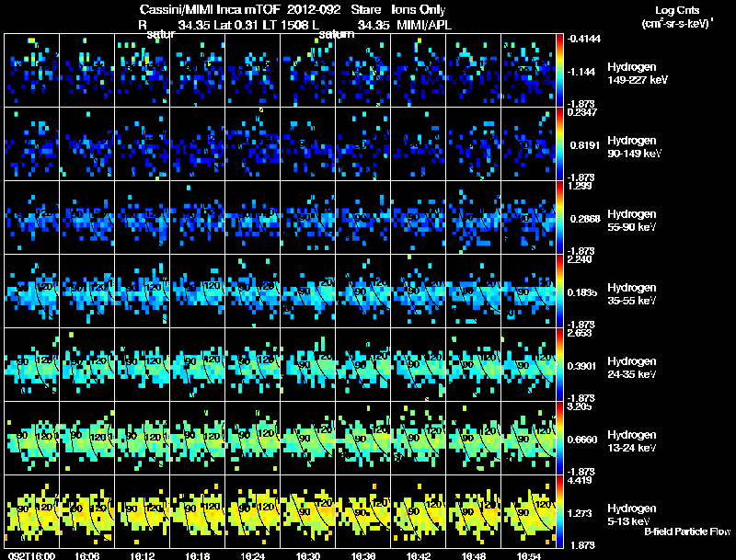Click the Hydrogen 5-13 keV colorbar
Screen dimensions: 736x560
point(559,511)
